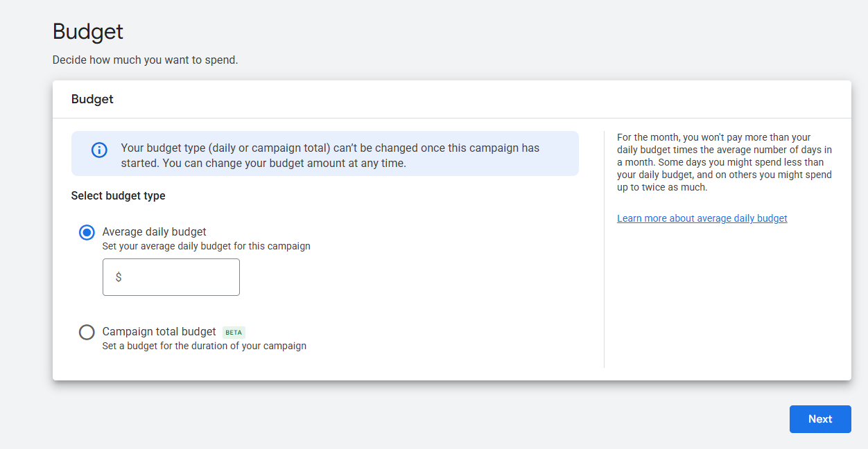Viewport: 868px width, 449px height.
Task: Select the Average daily budget radio button
Action: pyautogui.click(x=87, y=233)
